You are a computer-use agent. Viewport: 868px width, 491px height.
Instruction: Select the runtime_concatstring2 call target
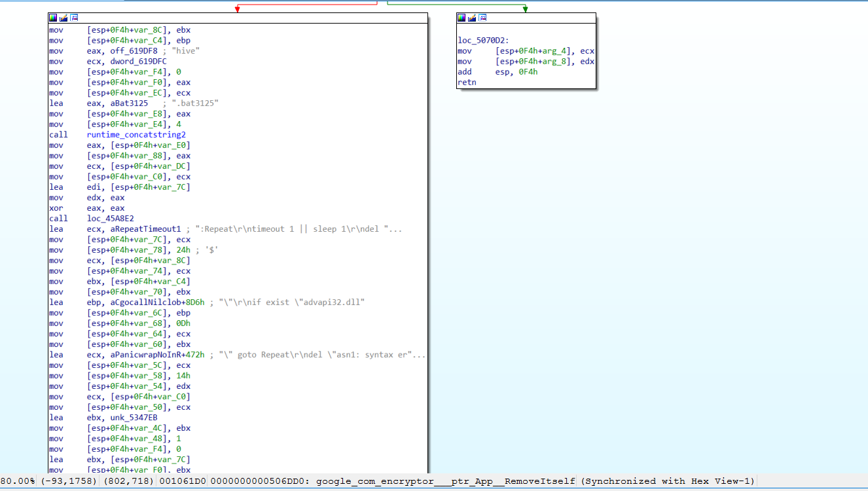(x=136, y=135)
